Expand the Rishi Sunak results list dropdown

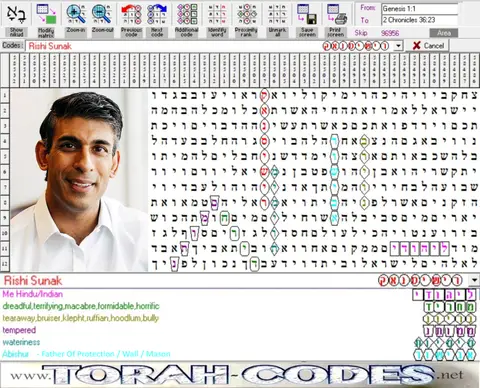coord(474,280)
